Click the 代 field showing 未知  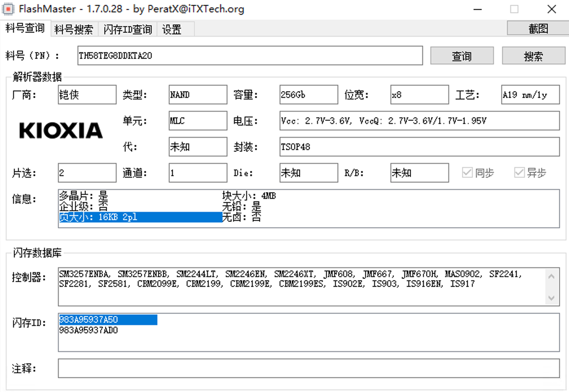point(198,147)
